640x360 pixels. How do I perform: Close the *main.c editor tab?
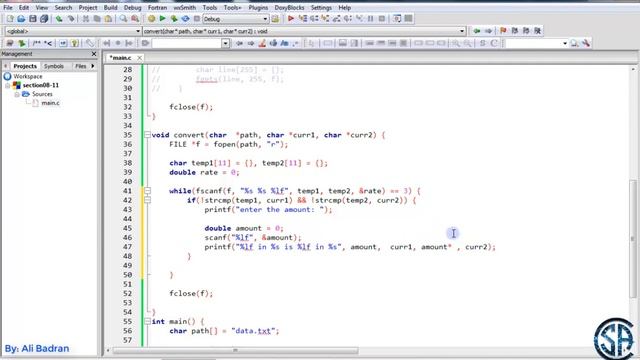[x=139, y=58]
